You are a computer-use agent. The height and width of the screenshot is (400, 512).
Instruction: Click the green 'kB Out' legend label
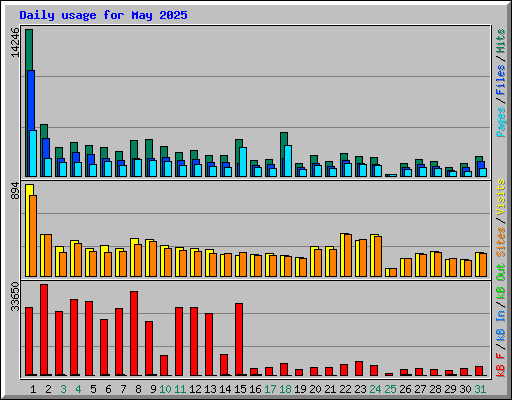coord(501,282)
